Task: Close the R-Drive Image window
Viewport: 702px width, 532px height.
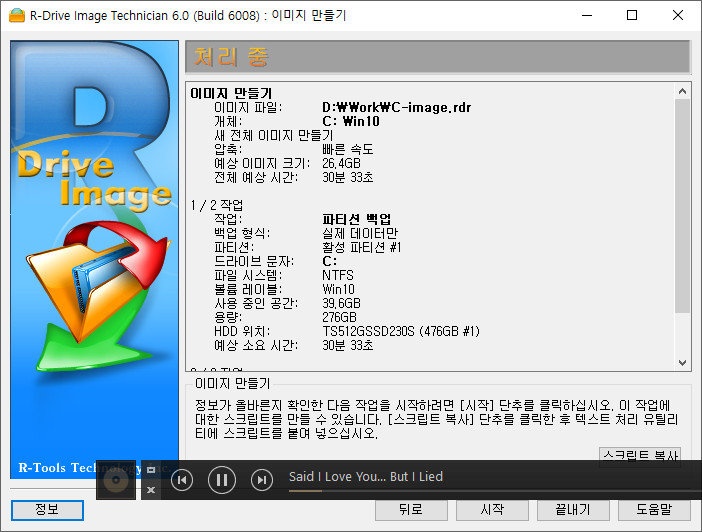Action: tap(678, 15)
